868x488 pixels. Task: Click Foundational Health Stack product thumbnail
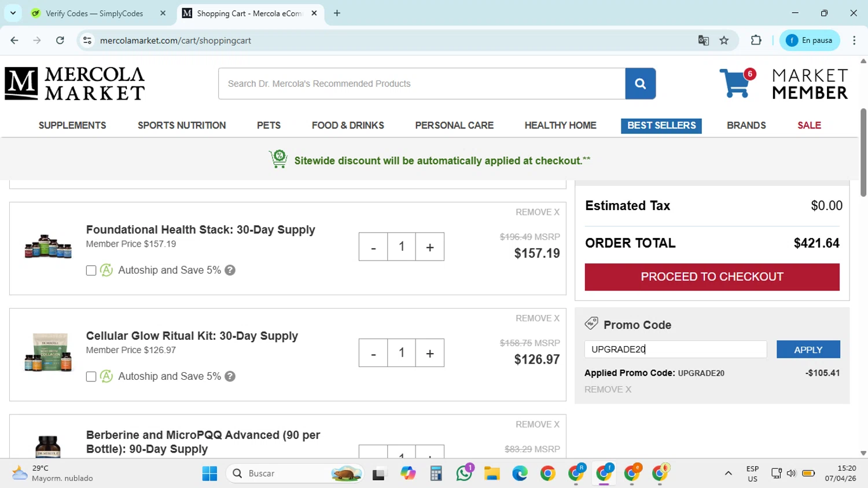click(48, 247)
